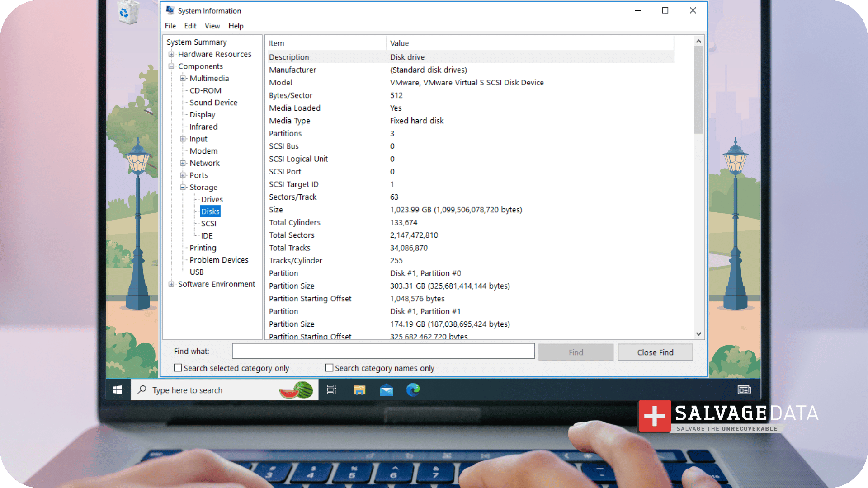The width and height of the screenshot is (868, 488).
Task: Launch Microsoft Edge from taskbar
Action: (413, 390)
